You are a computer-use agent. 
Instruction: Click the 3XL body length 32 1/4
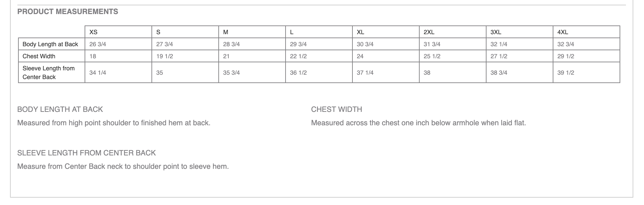[499, 44]
